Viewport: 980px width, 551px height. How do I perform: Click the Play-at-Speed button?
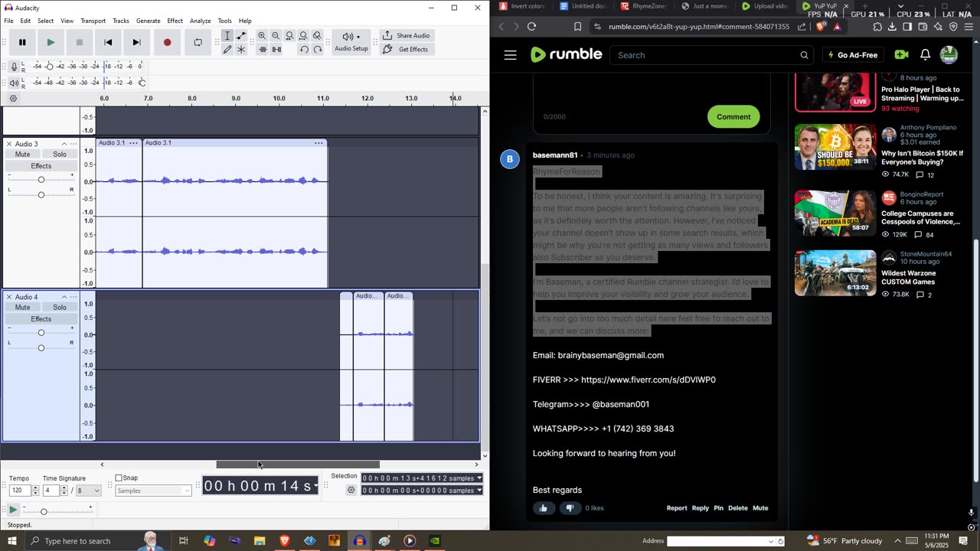(x=13, y=510)
